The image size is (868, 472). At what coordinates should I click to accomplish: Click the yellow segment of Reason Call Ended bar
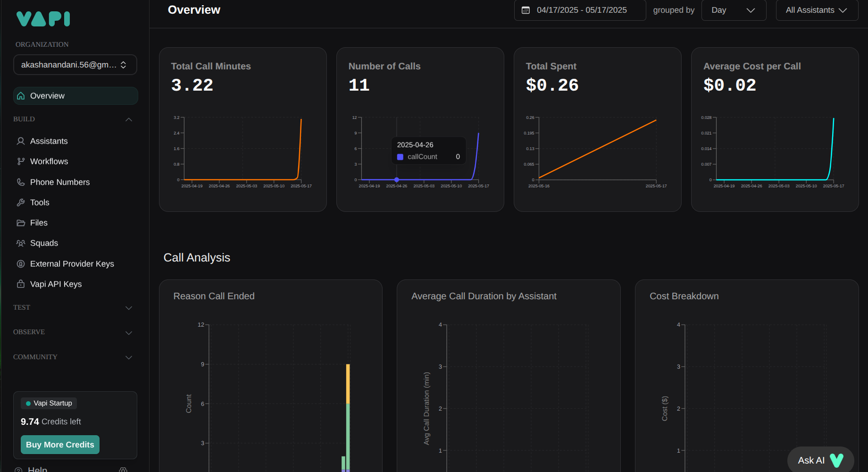point(348,384)
